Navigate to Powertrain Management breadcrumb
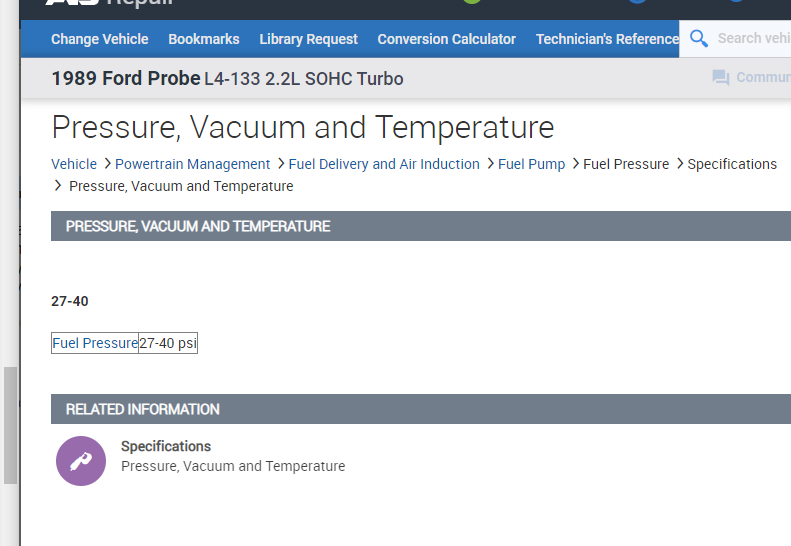The height and width of the screenshot is (546, 791). [192, 164]
